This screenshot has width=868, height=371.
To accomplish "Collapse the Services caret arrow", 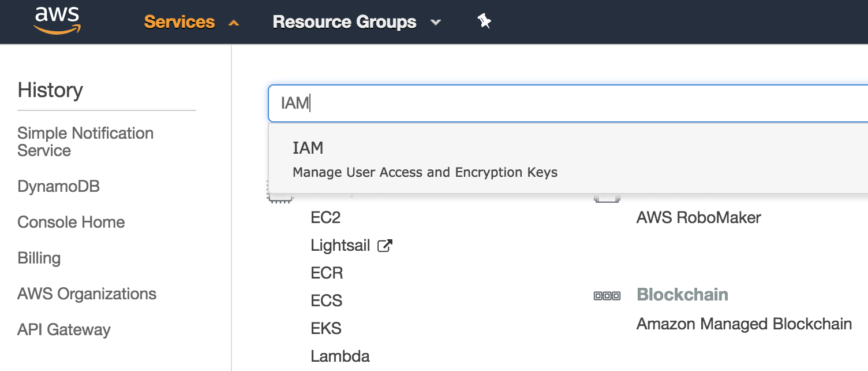I will coord(234,23).
